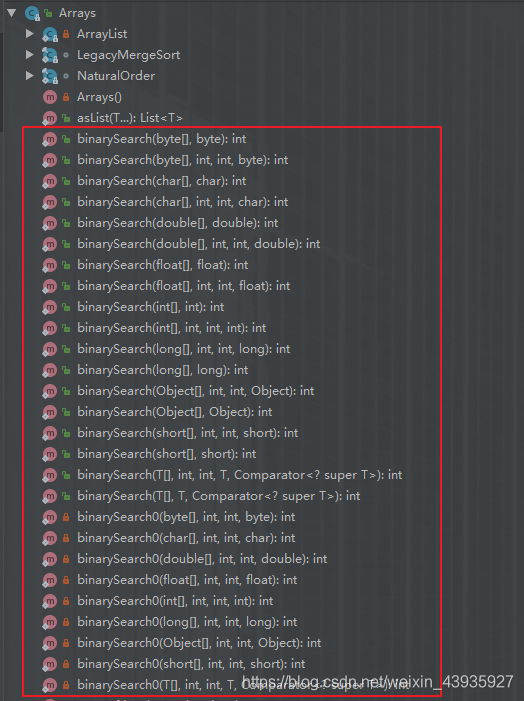Select binarySearch(Object[], int, int, Object): int
Screen dimensions: 524x701
(195, 391)
